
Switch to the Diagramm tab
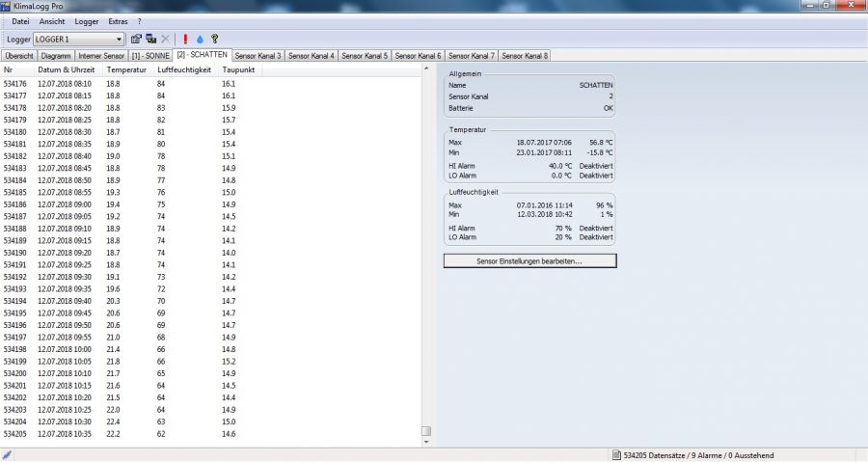(56, 56)
